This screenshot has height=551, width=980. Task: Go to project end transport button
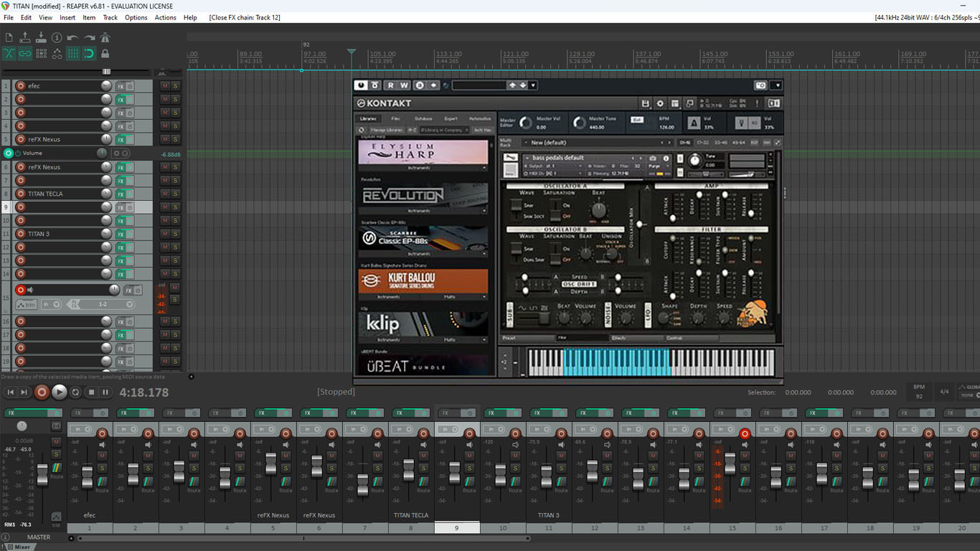(24, 392)
